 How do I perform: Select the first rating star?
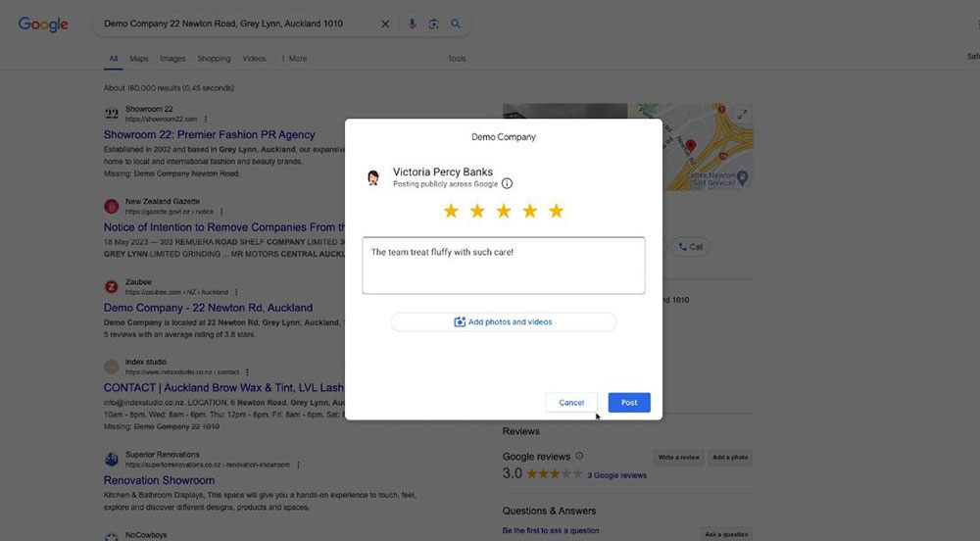[x=451, y=211]
